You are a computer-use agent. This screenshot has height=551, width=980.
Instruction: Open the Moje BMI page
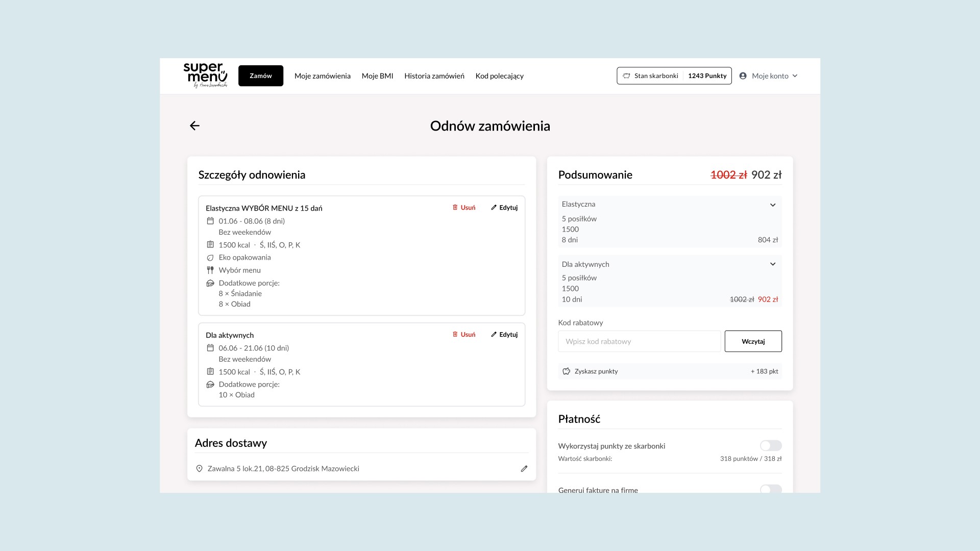377,76
